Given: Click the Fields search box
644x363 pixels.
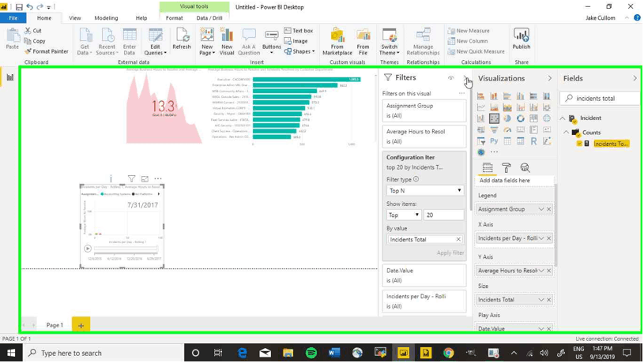Looking at the screenshot, I should (x=601, y=99).
